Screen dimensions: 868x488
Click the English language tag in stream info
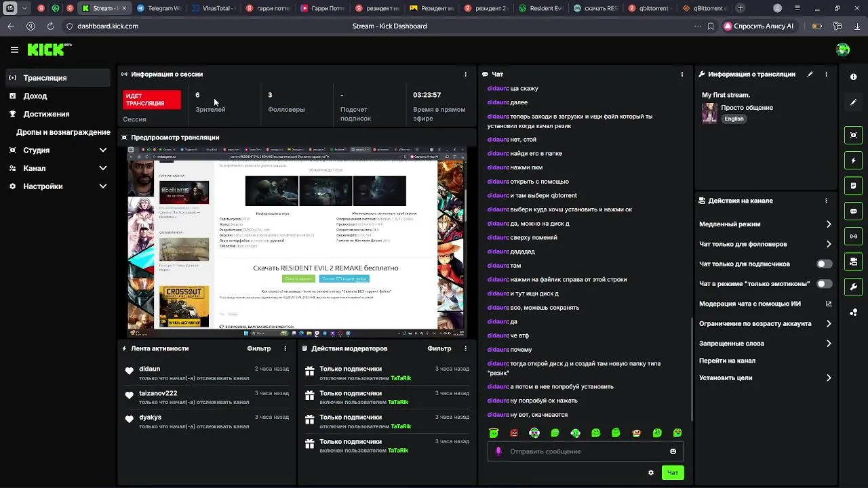(x=734, y=119)
